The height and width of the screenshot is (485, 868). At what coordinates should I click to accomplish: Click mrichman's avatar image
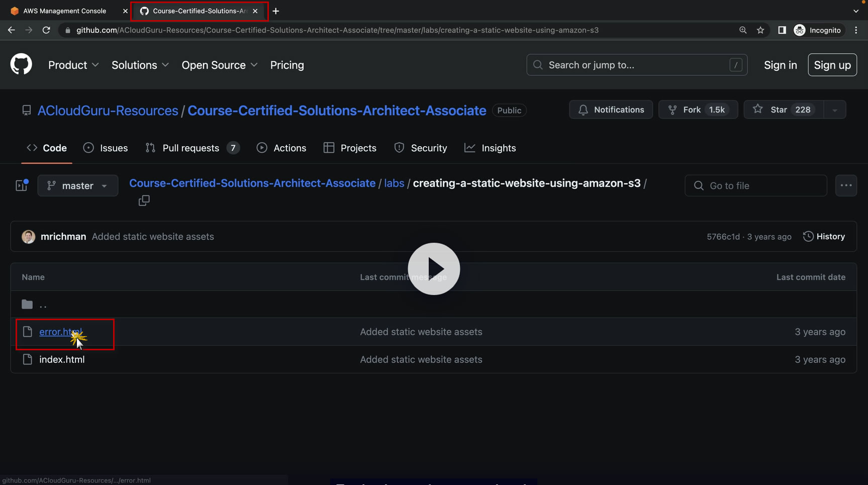pos(29,237)
